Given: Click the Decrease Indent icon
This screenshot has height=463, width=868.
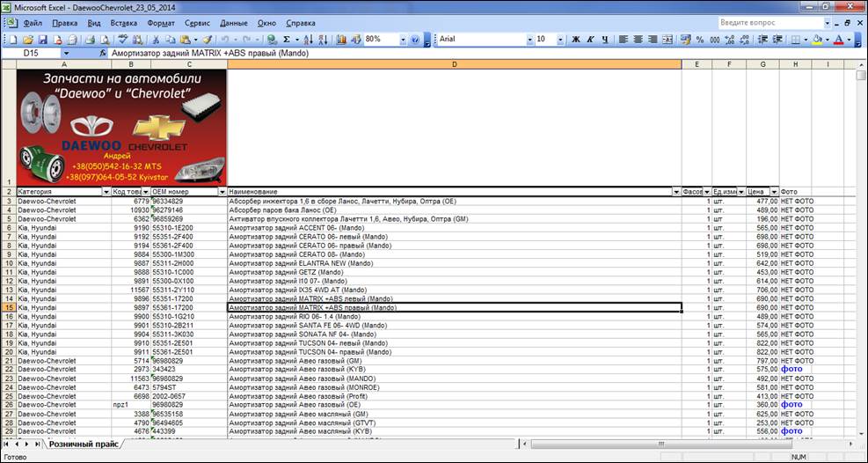Looking at the screenshot, I should [x=762, y=40].
